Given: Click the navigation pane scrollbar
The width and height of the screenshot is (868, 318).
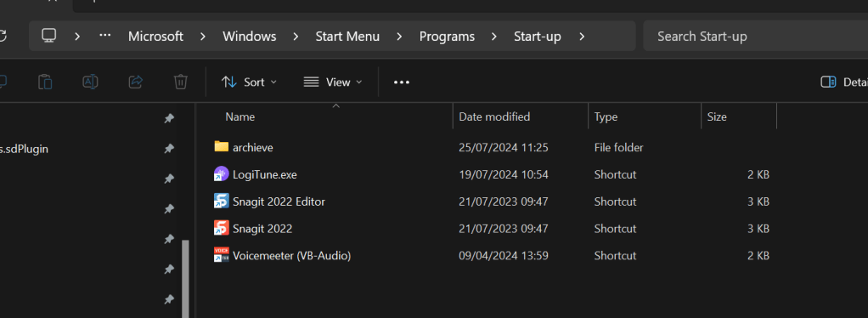Looking at the screenshot, I should pyautogui.click(x=186, y=279).
